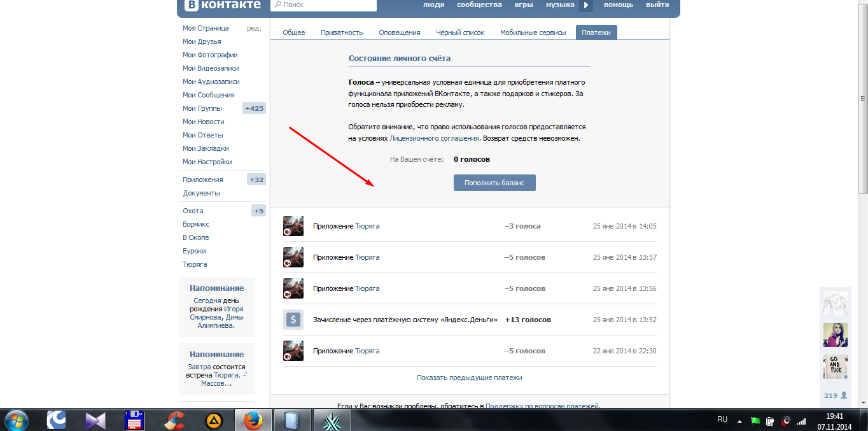The height and width of the screenshot is (431, 868).
Task: Click ред. next to Моя Страница
Action: [x=254, y=28]
